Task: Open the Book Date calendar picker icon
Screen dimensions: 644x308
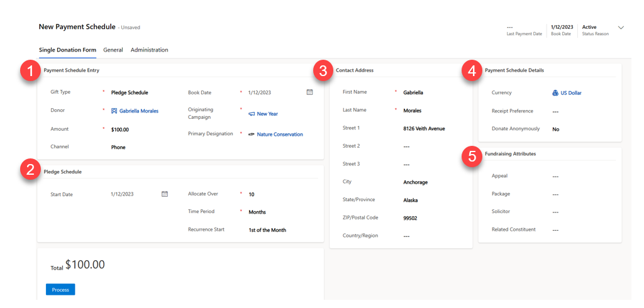Action: [x=309, y=92]
